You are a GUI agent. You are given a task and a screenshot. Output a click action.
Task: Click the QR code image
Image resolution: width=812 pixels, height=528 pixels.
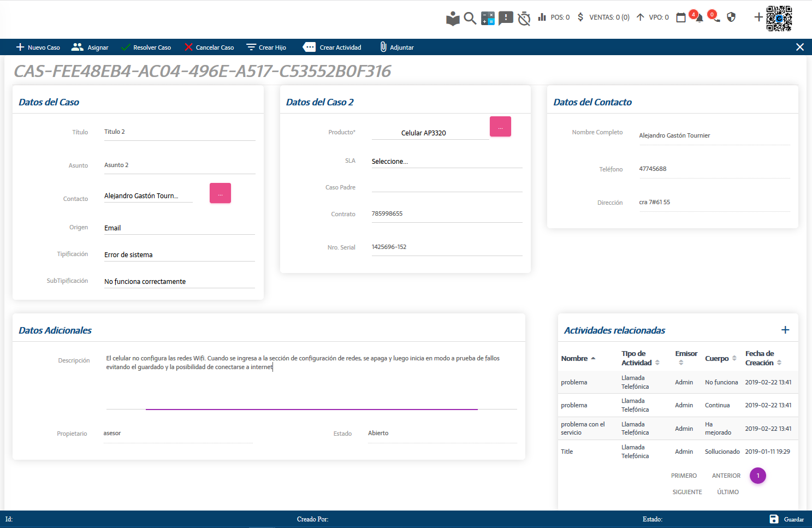(779, 18)
